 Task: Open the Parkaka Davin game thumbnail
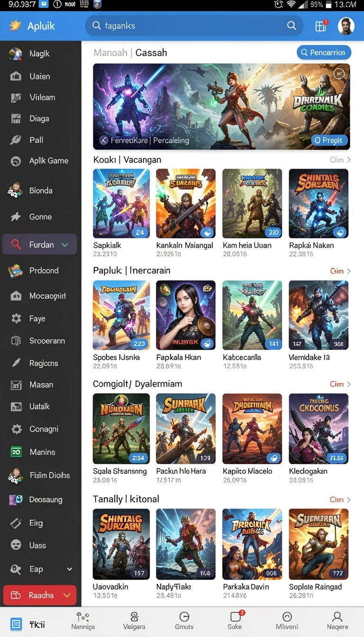252,544
